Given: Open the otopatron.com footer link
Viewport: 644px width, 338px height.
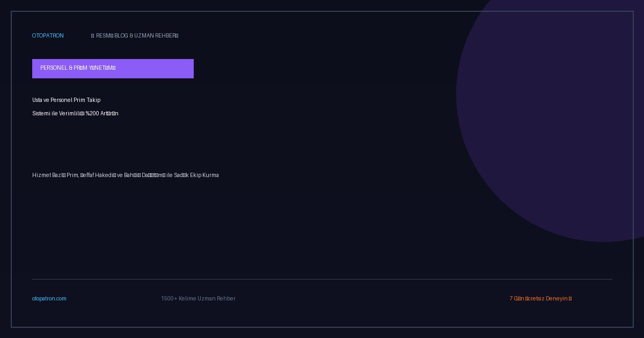Looking at the screenshot, I should (49, 299).
